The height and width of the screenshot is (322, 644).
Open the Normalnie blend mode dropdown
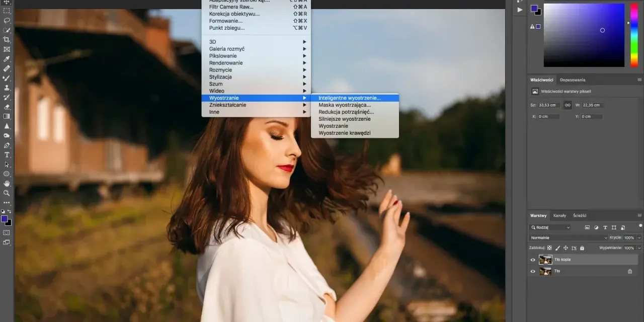coord(569,237)
